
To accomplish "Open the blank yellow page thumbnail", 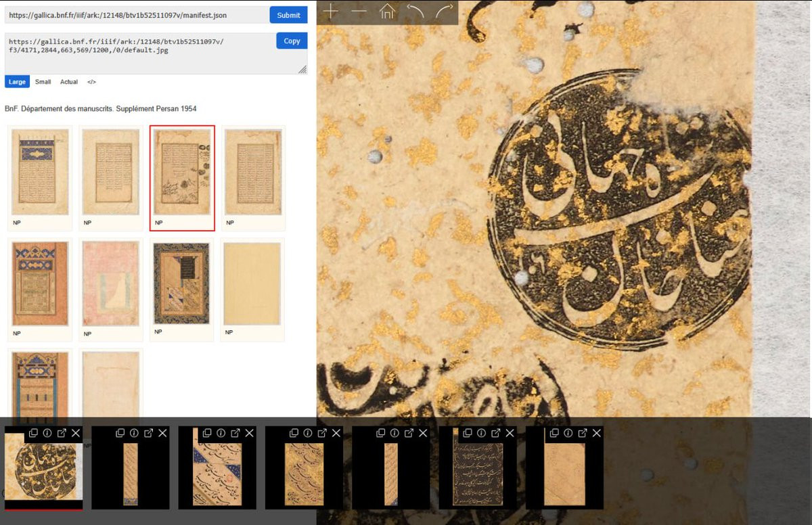I will pyautogui.click(x=252, y=283).
